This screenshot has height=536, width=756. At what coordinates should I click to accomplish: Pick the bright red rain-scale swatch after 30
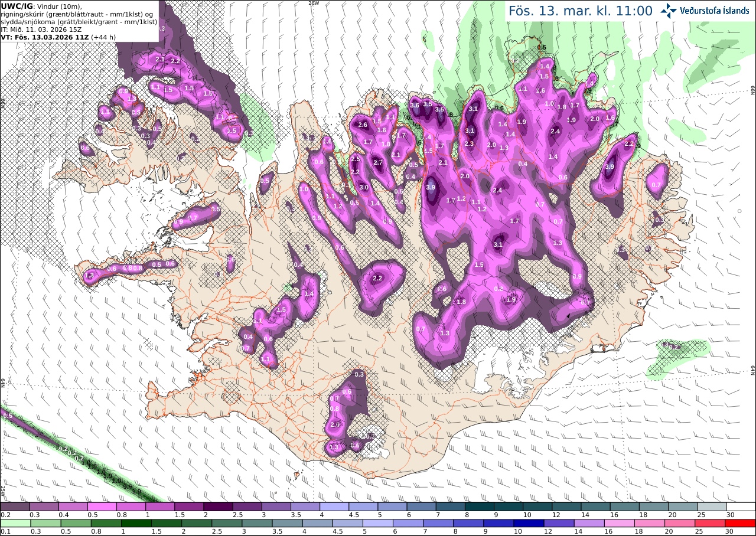pyautogui.click(x=741, y=523)
